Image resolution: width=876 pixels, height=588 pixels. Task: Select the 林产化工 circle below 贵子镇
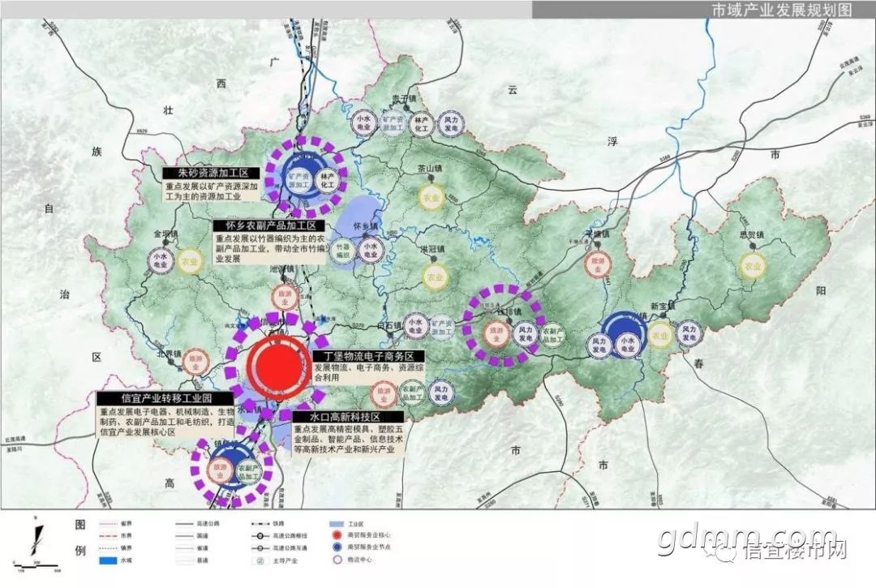421,124
